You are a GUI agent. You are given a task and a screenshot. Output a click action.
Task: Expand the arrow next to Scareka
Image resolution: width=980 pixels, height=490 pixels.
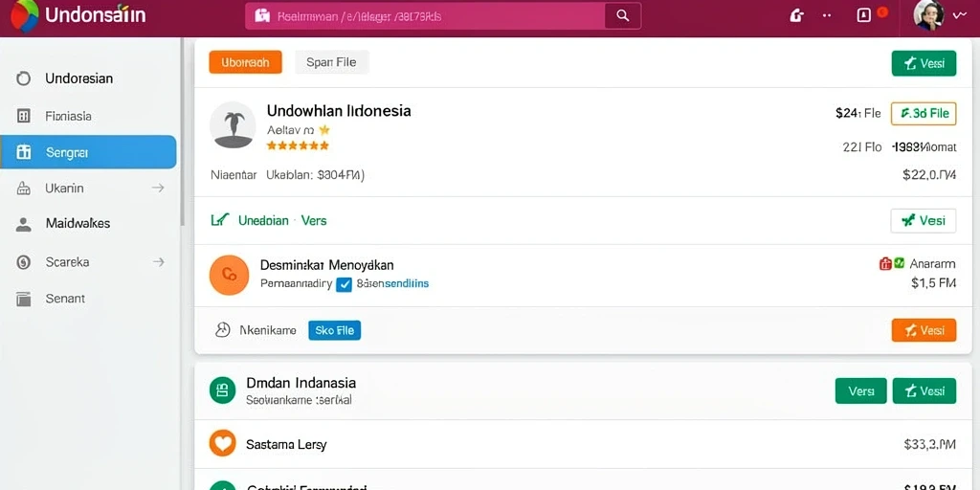[x=159, y=262]
